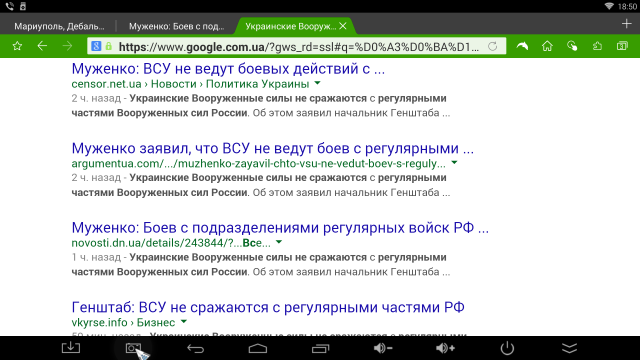640x360 pixels.
Task: Open recent apps button
Action: coord(320,348)
